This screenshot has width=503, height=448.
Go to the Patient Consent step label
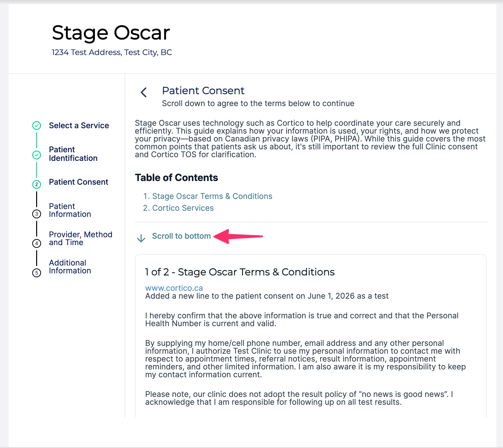tap(78, 182)
